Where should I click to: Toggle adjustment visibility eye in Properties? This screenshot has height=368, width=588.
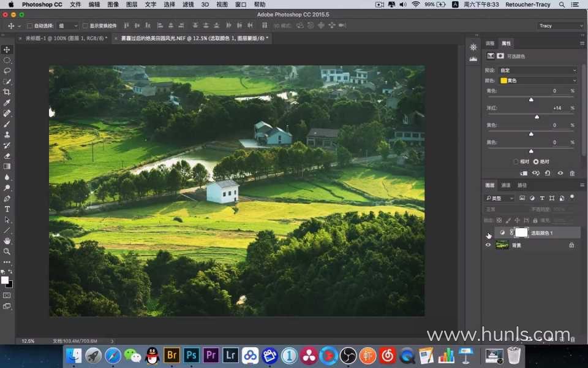click(560, 173)
